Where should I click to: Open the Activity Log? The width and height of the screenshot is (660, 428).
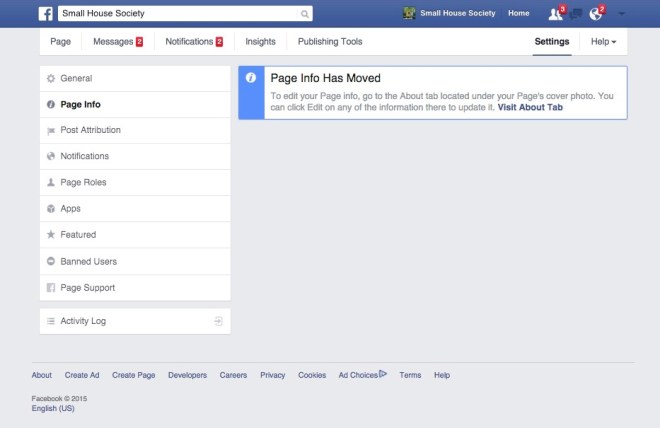pyautogui.click(x=135, y=321)
